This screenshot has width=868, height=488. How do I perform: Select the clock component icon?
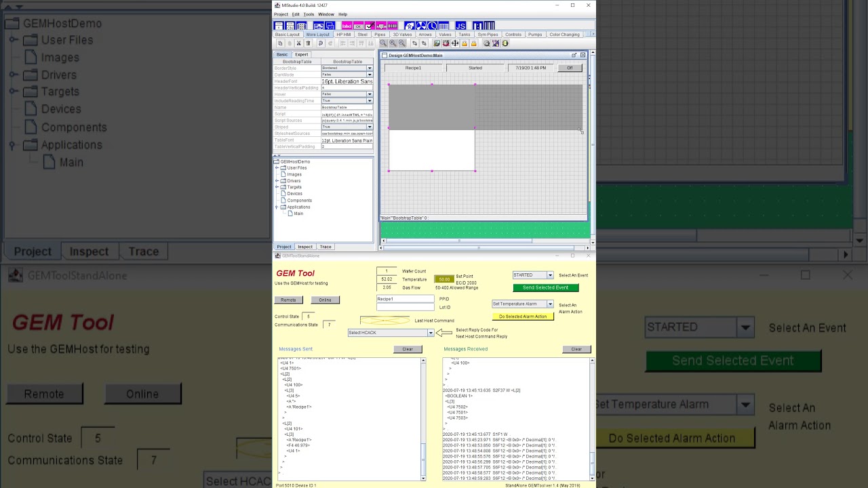432,26
